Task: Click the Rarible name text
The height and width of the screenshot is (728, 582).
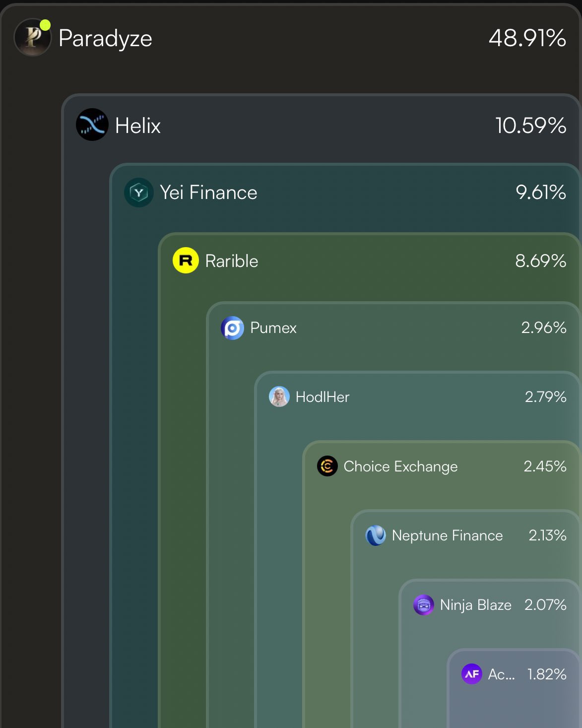Action: 232,261
